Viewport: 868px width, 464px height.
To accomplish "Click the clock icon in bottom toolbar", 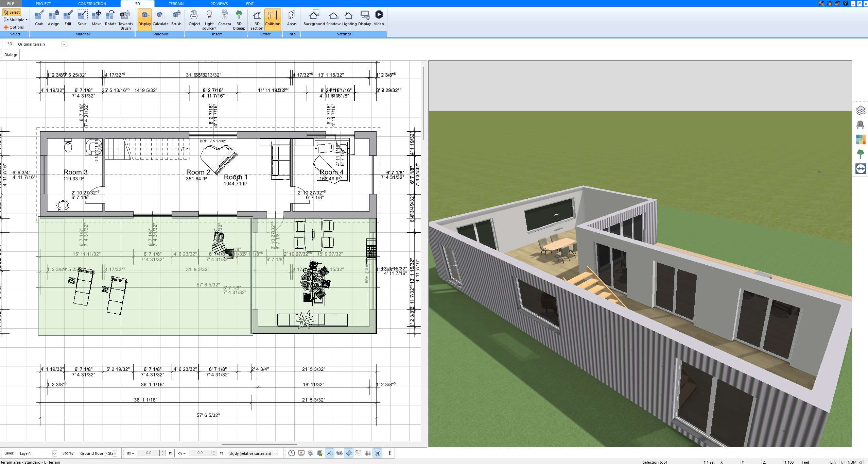I will click(x=291, y=453).
